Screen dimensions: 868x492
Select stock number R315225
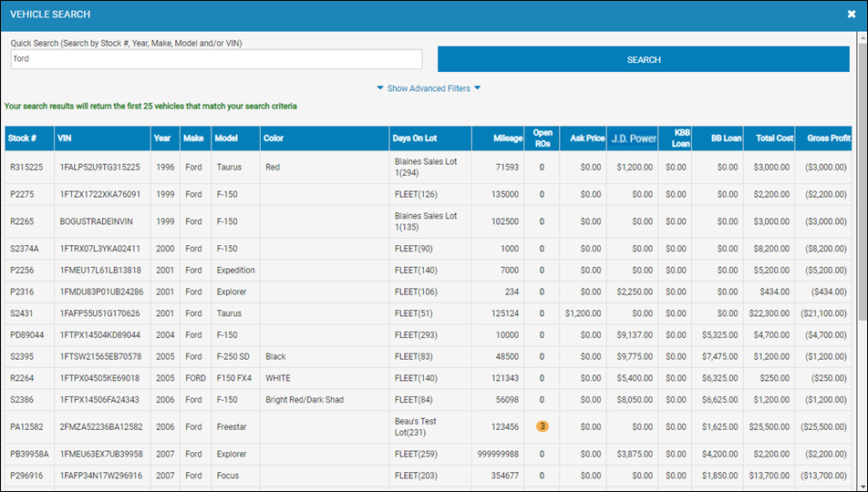coord(26,167)
